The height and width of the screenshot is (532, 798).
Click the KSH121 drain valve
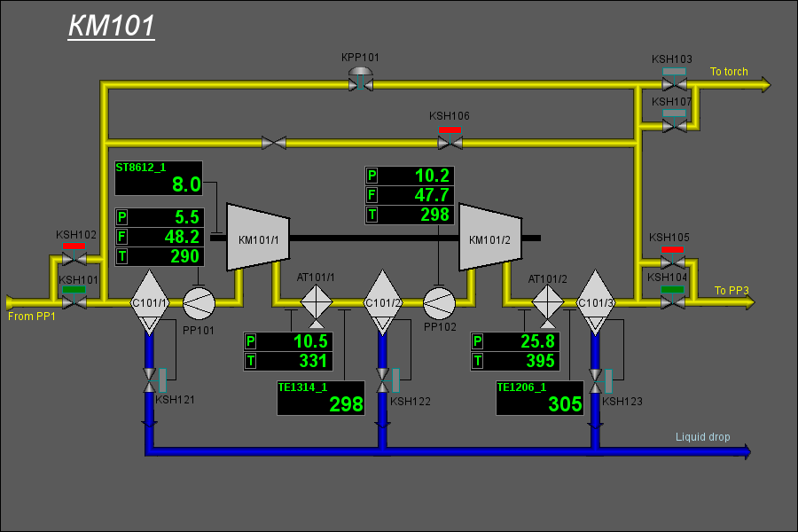[x=149, y=380]
